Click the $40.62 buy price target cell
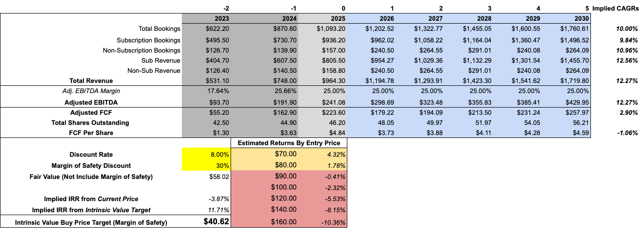Viewport: 644px width, 232px height. click(206, 222)
